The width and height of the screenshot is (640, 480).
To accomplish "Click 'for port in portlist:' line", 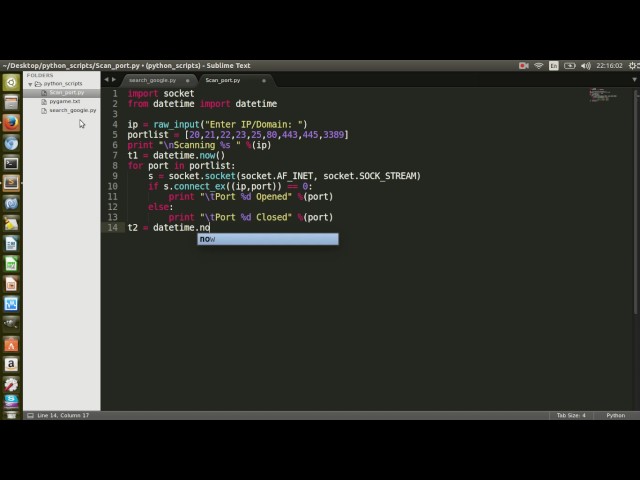I will point(181,166).
